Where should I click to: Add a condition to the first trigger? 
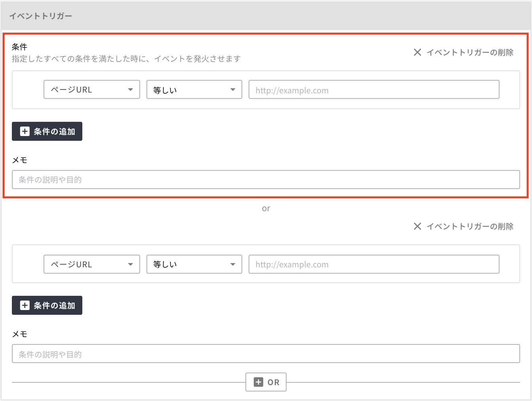point(47,131)
